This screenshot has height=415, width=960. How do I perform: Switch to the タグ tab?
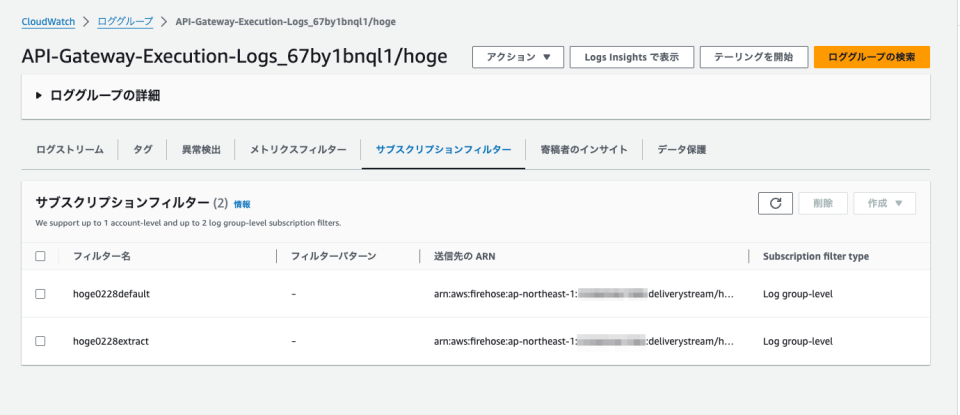point(142,149)
